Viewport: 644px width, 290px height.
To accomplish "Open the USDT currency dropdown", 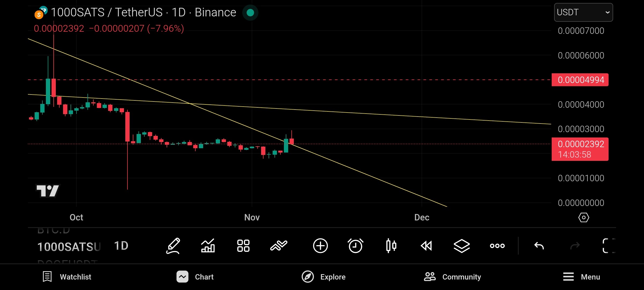I will (583, 12).
